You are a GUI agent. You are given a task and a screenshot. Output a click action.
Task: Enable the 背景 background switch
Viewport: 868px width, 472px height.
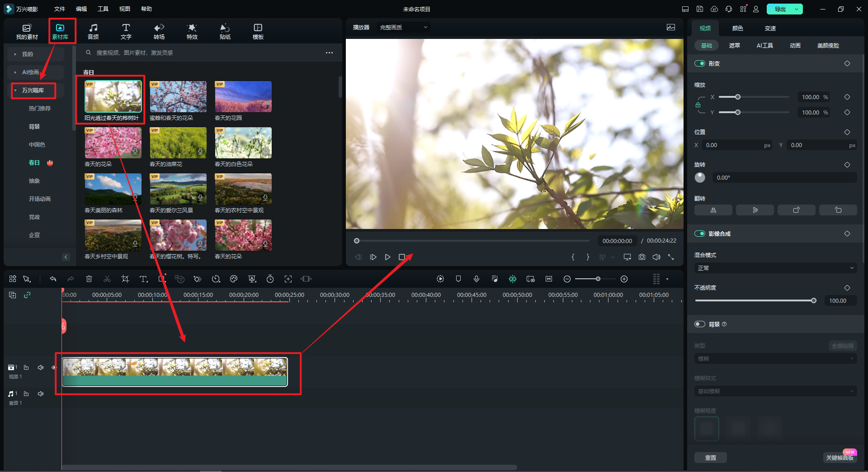point(699,324)
